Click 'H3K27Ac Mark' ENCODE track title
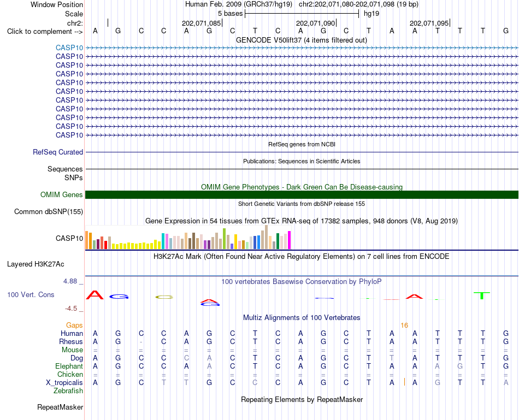 (x=302, y=257)
